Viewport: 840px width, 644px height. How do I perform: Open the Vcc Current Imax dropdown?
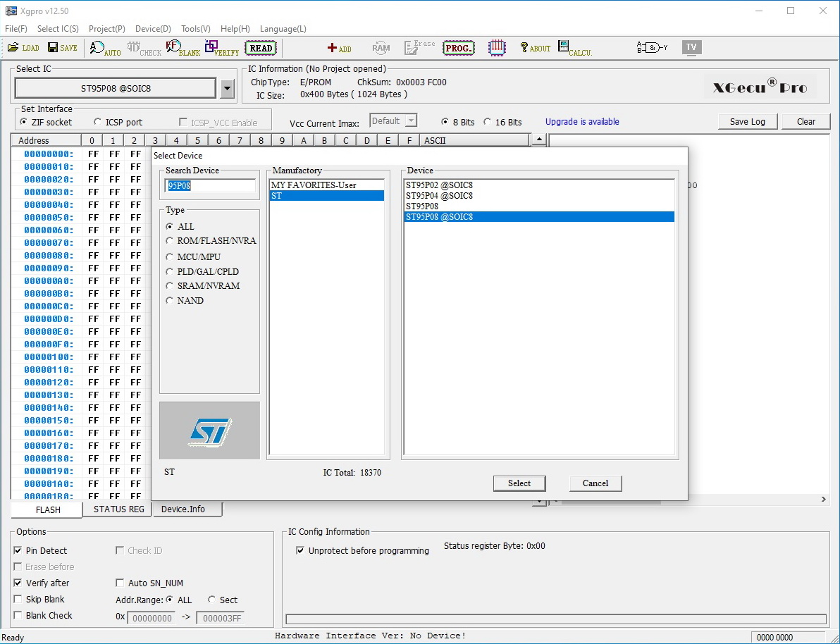(411, 121)
